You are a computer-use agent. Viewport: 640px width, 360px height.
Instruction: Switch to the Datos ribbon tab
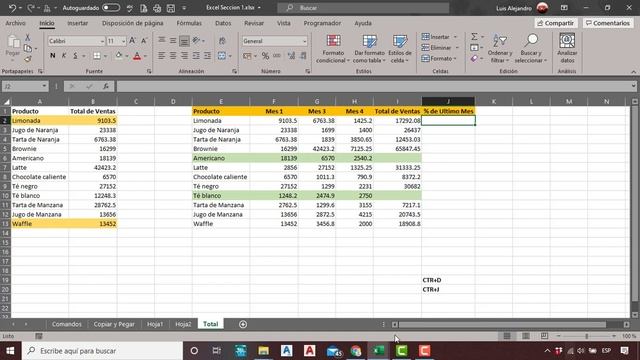(223, 23)
